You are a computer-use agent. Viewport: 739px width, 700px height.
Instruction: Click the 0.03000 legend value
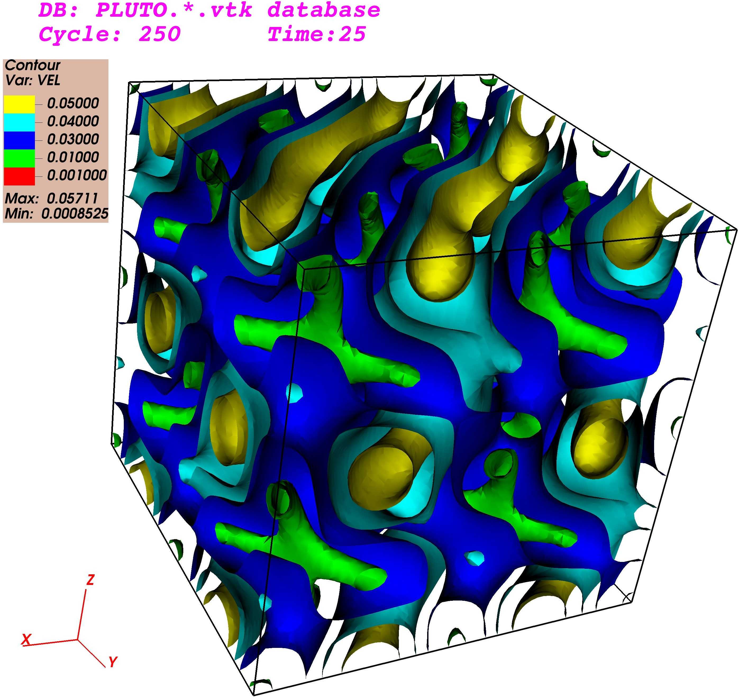coord(73,139)
